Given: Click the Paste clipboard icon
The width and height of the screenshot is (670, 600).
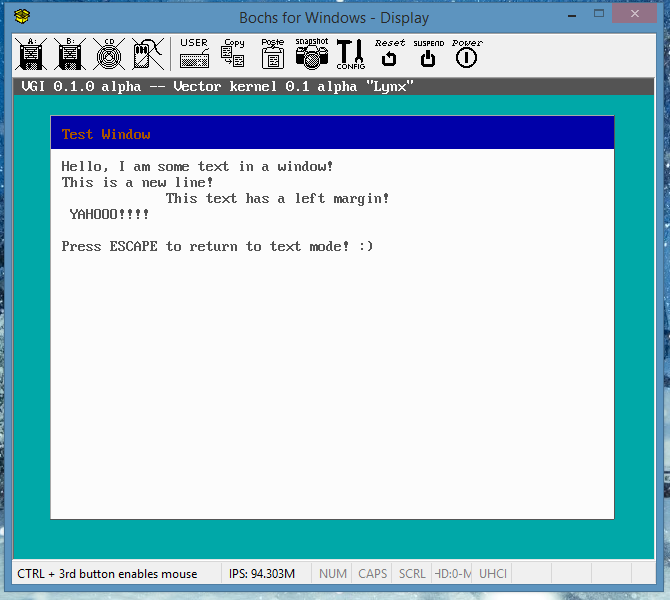Looking at the screenshot, I should coord(273,53).
